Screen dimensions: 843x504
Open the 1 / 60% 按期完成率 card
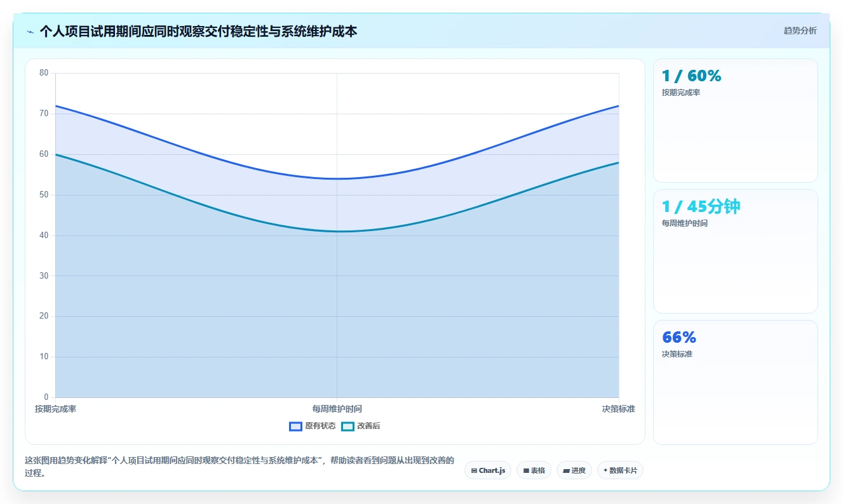pyautogui.click(x=735, y=121)
